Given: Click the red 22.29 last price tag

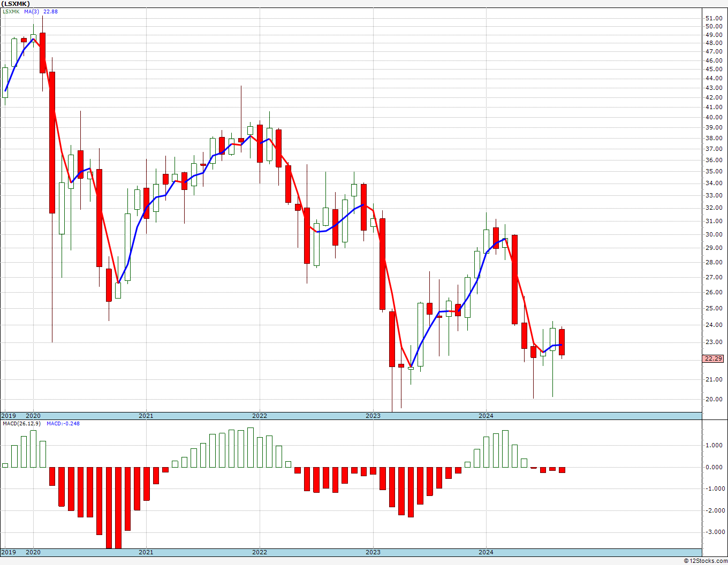Looking at the screenshot, I should coord(713,358).
